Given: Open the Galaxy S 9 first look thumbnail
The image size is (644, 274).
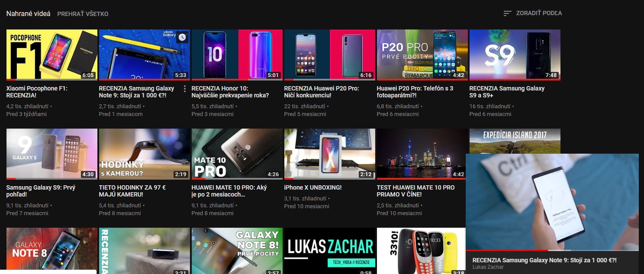Looking at the screenshot, I should [52, 154].
